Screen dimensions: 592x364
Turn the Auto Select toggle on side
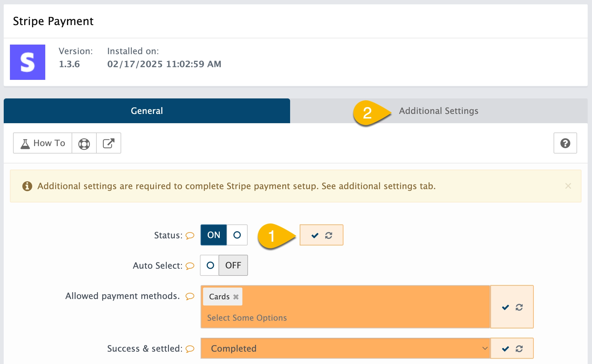[210, 265]
